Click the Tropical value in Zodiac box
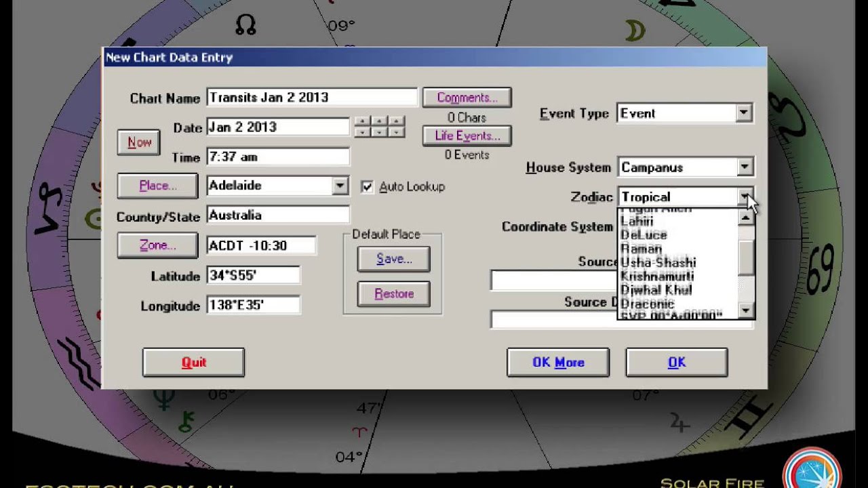Image resolution: width=868 pixels, height=488 pixels. (646, 197)
